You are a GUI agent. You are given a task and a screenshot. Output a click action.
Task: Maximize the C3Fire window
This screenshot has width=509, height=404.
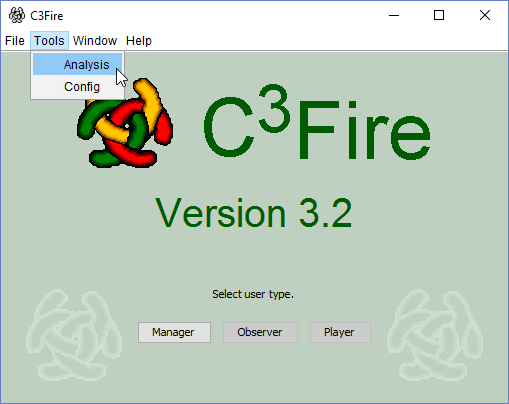(x=439, y=15)
